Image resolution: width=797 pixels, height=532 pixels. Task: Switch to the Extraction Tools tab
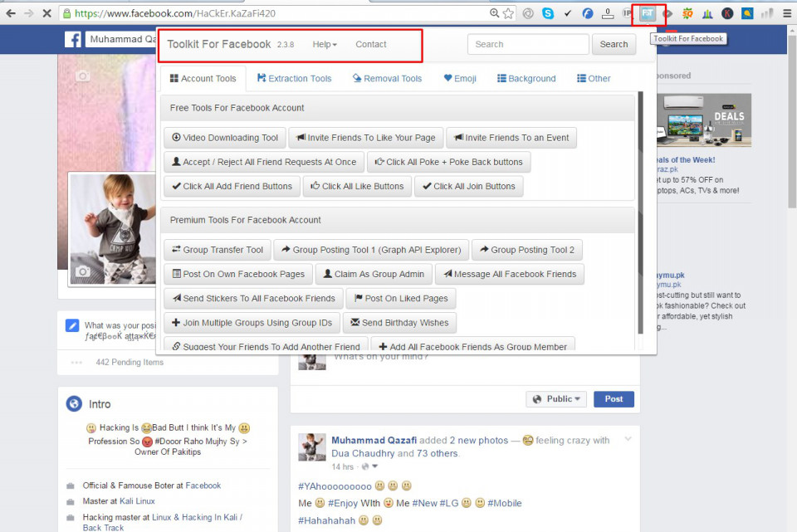click(x=294, y=79)
